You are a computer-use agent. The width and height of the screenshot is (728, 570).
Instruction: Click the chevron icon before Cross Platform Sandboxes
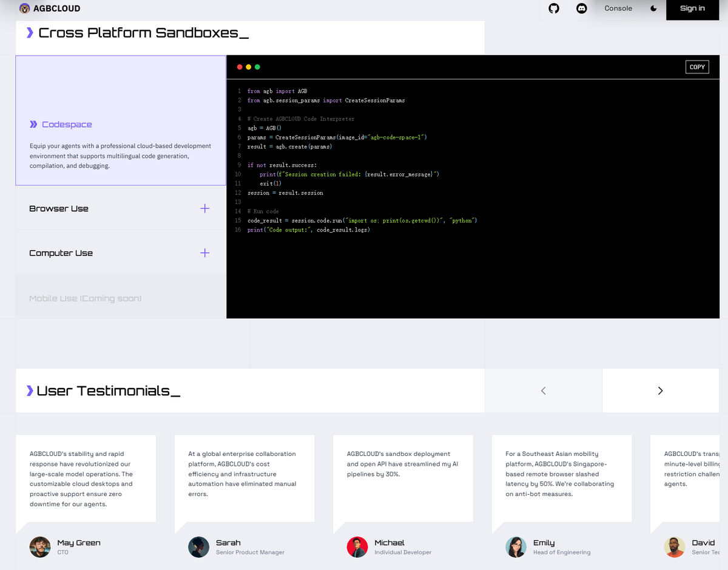coord(30,33)
